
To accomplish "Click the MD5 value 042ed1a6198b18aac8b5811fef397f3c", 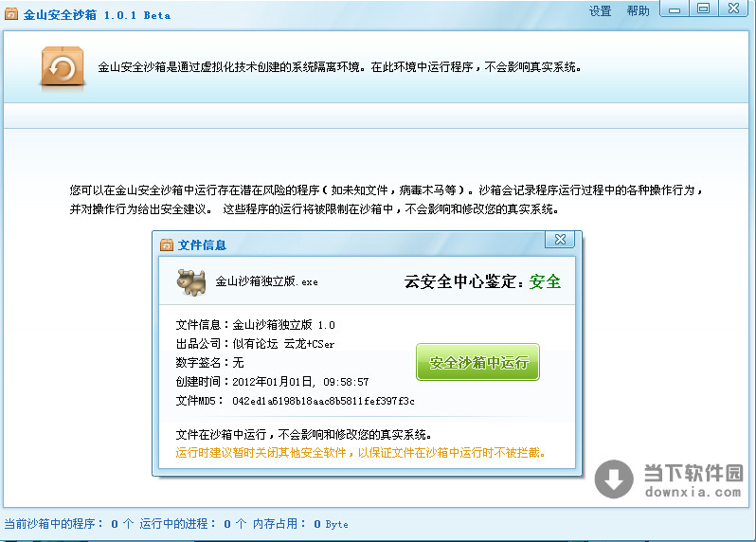I will pyautogui.click(x=323, y=401).
